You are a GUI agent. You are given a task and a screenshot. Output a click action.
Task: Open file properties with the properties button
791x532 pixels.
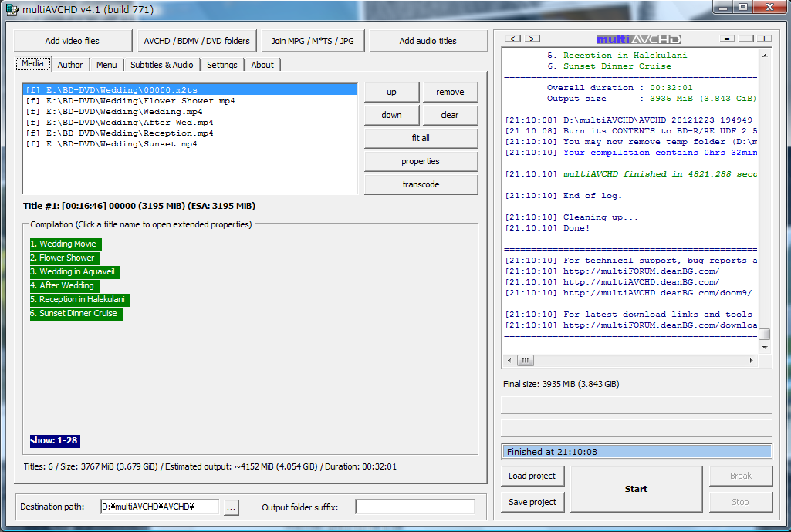pyautogui.click(x=421, y=161)
